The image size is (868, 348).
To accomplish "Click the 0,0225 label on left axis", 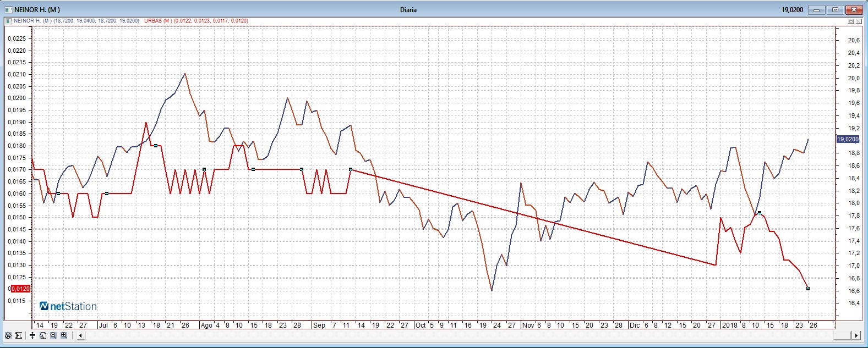I will [x=17, y=38].
